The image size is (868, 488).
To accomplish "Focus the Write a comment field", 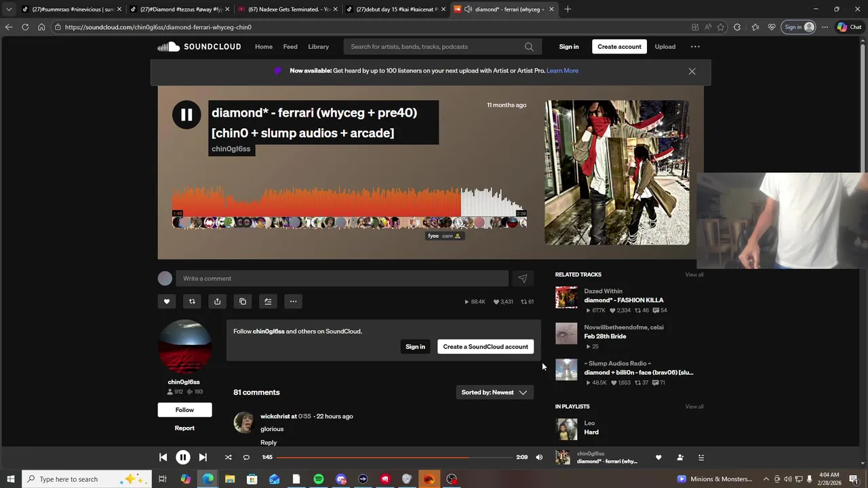I will [x=342, y=279].
